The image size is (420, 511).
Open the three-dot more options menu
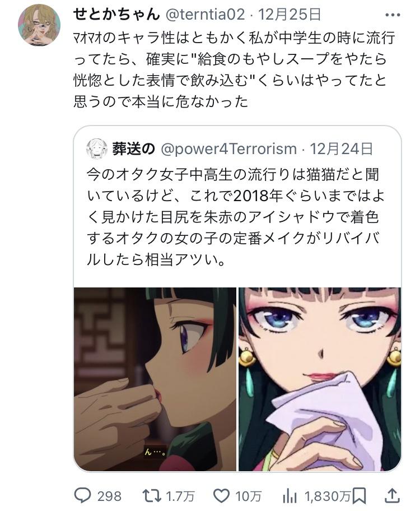tap(393, 15)
